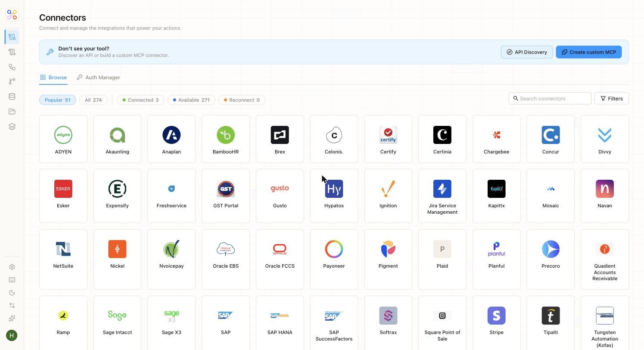The width and height of the screenshot is (644, 350).
Task: Open the Pigment connector
Action: (388, 259)
